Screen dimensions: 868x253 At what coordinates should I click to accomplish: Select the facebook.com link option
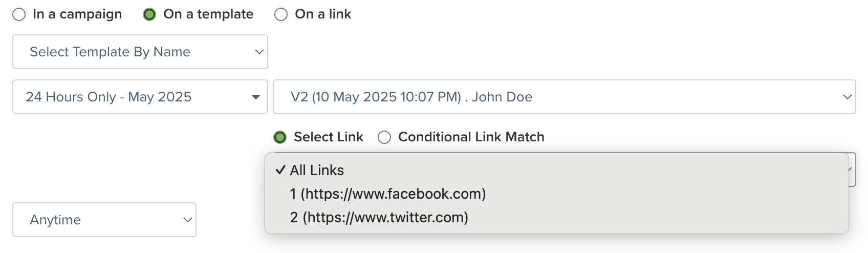click(387, 194)
